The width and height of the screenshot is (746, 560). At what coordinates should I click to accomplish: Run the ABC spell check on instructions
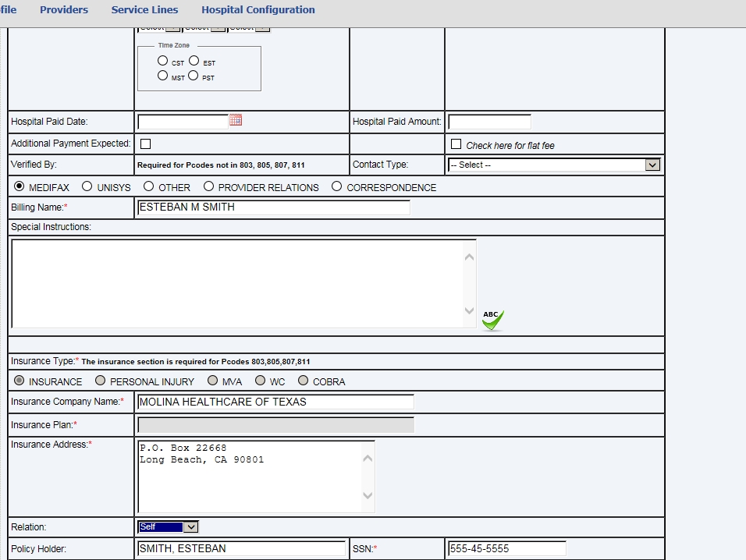[492, 320]
